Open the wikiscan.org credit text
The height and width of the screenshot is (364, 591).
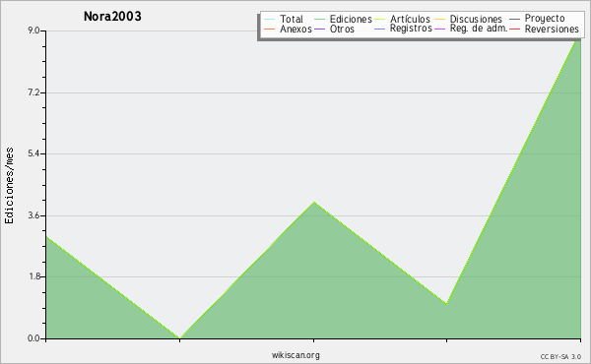pos(295,355)
